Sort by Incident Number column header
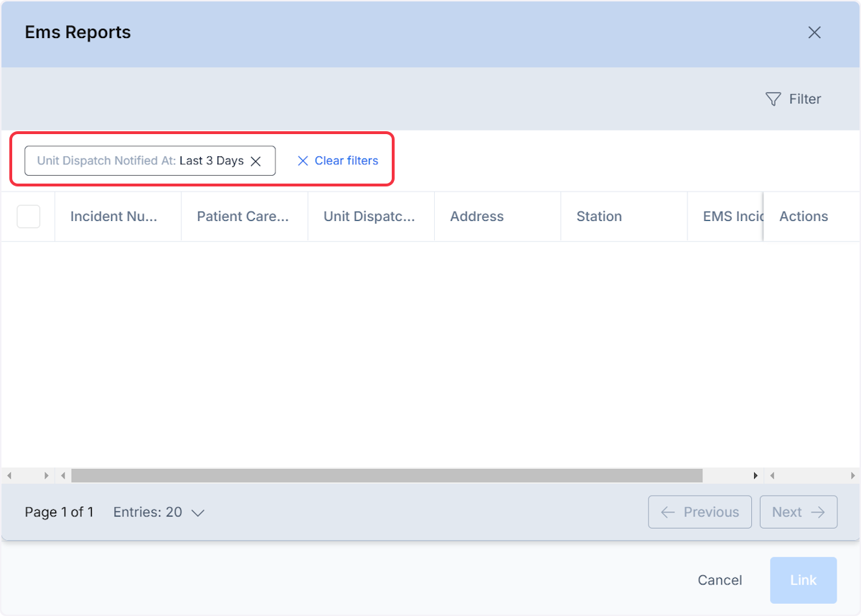This screenshot has width=861, height=616. point(118,217)
